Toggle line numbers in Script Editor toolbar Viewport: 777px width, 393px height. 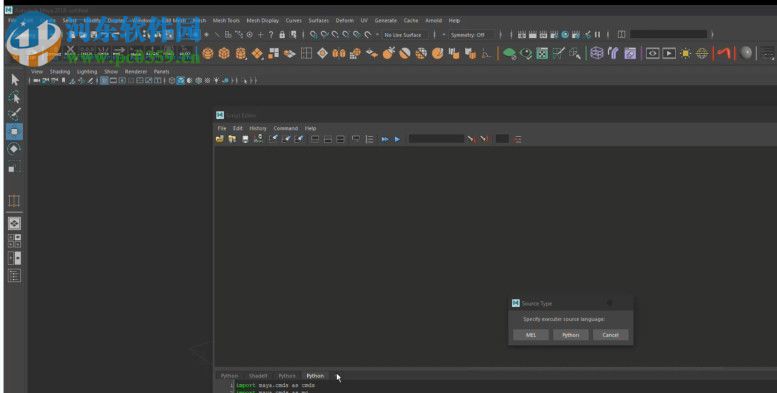(370, 139)
